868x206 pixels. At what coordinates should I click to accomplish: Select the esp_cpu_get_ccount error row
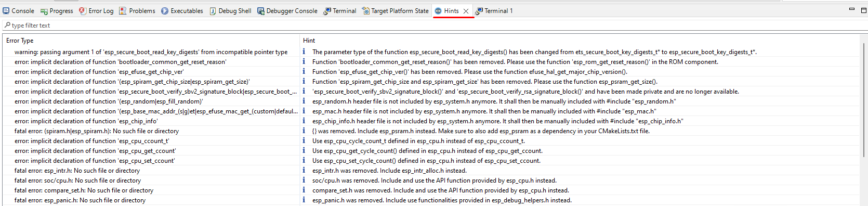coord(430,151)
